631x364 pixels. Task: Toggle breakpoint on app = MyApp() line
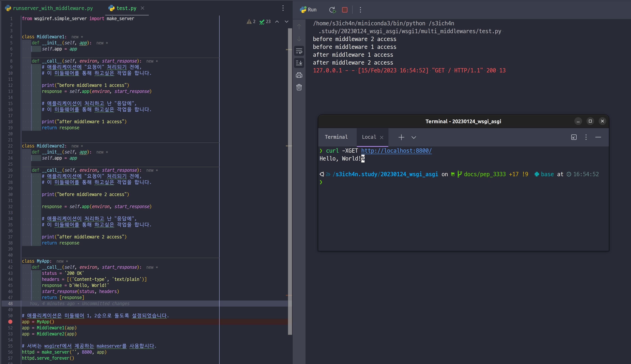coord(10,322)
